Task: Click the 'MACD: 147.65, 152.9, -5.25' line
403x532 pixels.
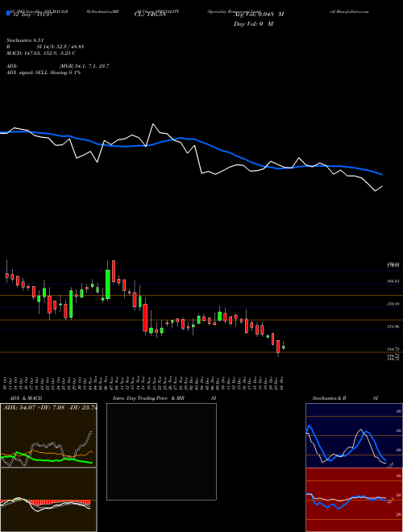Action: (41, 53)
